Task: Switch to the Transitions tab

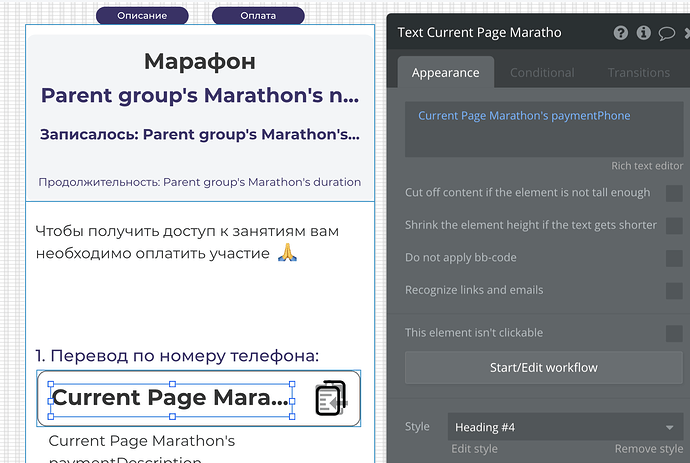Action: pyautogui.click(x=639, y=72)
